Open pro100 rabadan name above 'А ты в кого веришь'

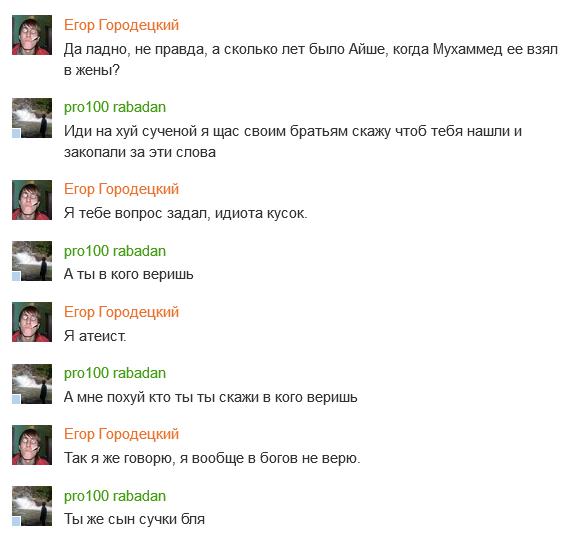[x=115, y=251]
